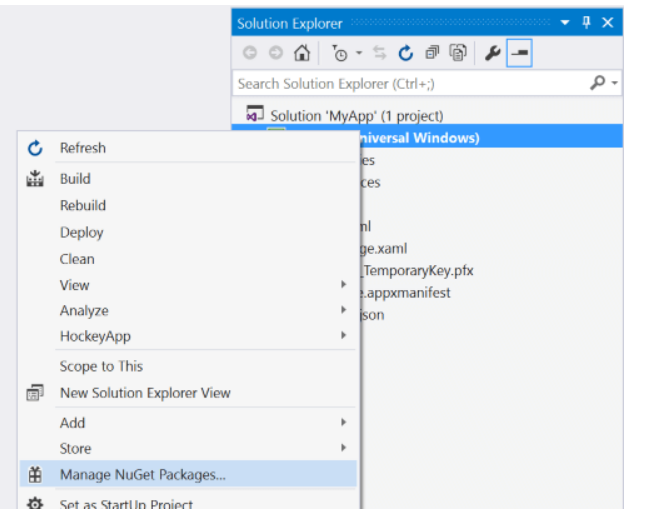Click the search magnifier icon

(x=598, y=83)
